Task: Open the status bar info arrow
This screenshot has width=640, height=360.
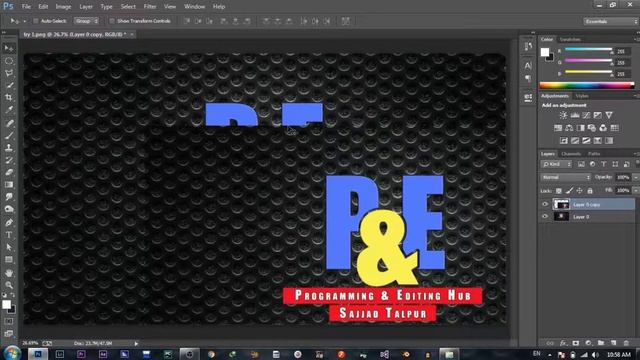Action: coord(136,344)
